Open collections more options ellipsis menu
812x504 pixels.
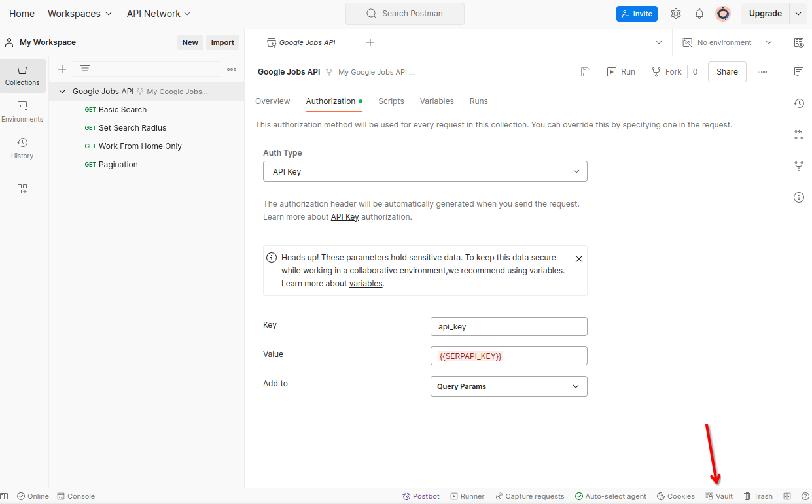tap(232, 69)
